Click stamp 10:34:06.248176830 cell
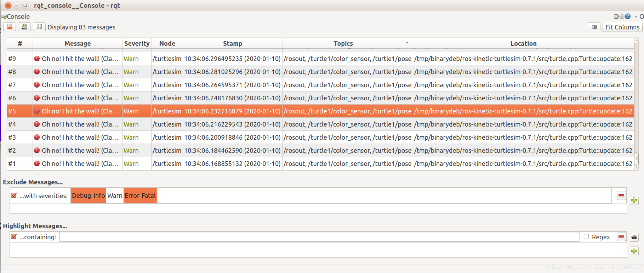644x273 pixels. pyautogui.click(x=232, y=98)
